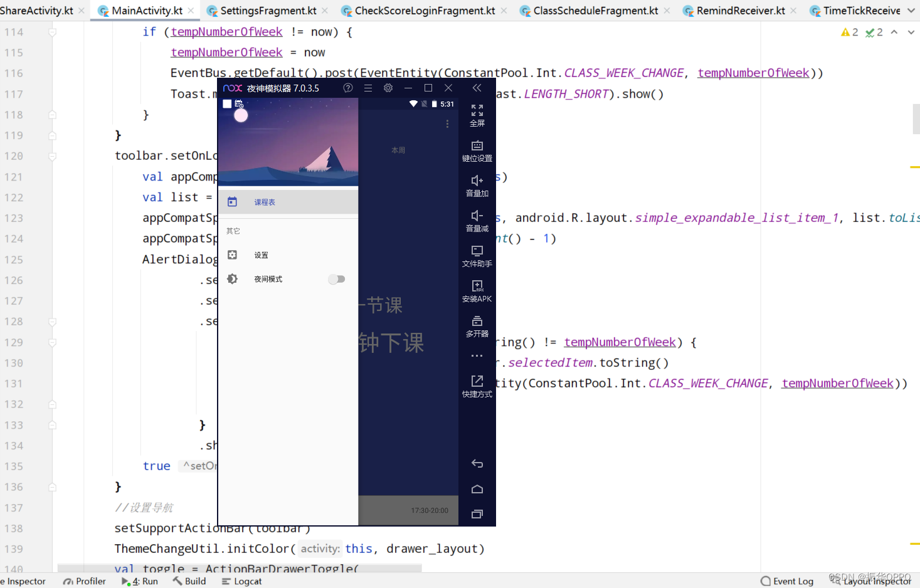The width and height of the screenshot is (920, 588).
Task: Collapse the if block at line 129
Action: tap(53, 342)
